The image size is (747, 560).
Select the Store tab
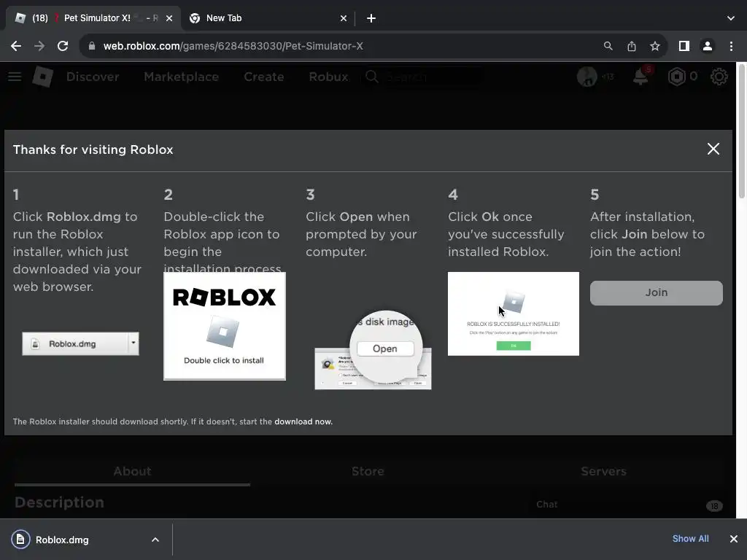(368, 472)
